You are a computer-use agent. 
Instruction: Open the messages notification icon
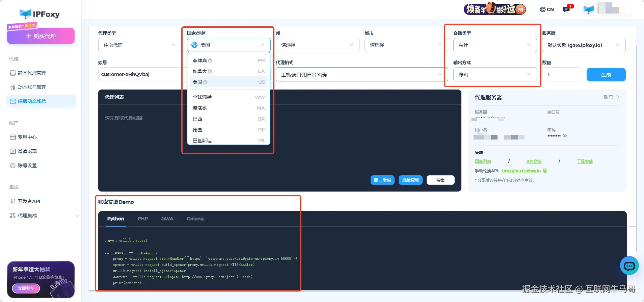pos(567,9)
